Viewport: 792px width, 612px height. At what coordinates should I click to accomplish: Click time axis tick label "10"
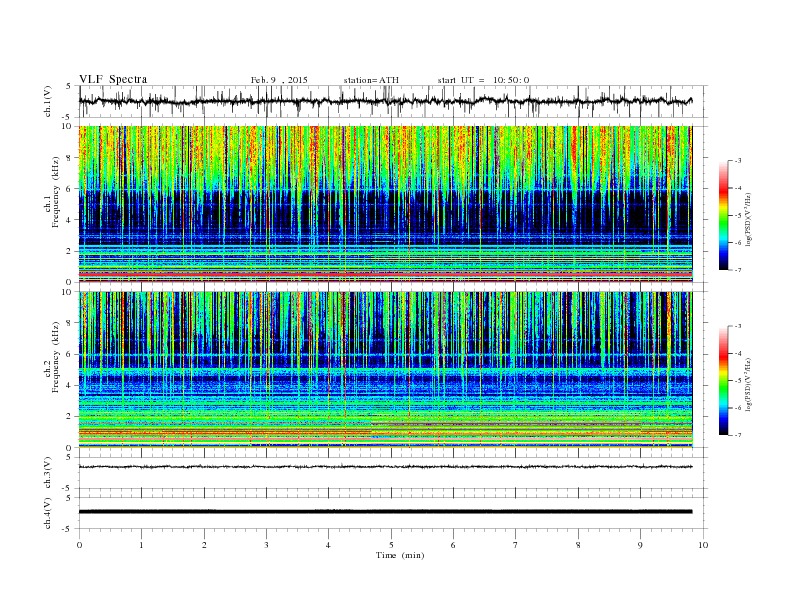click(703, 545)
